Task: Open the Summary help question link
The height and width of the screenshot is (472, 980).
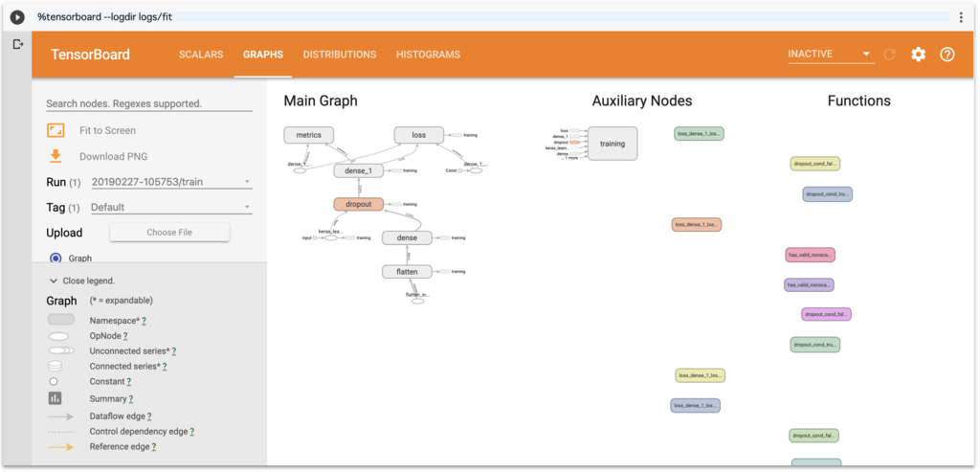Action: point(131,398)
